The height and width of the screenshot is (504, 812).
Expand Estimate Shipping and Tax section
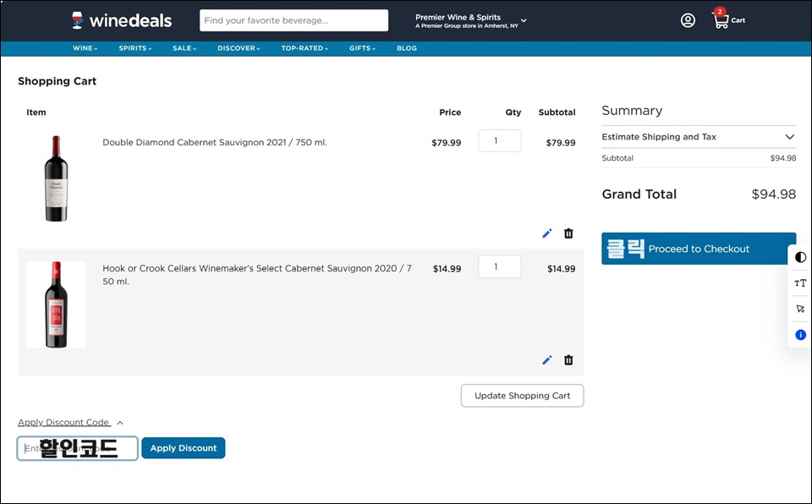pos(699,137)
